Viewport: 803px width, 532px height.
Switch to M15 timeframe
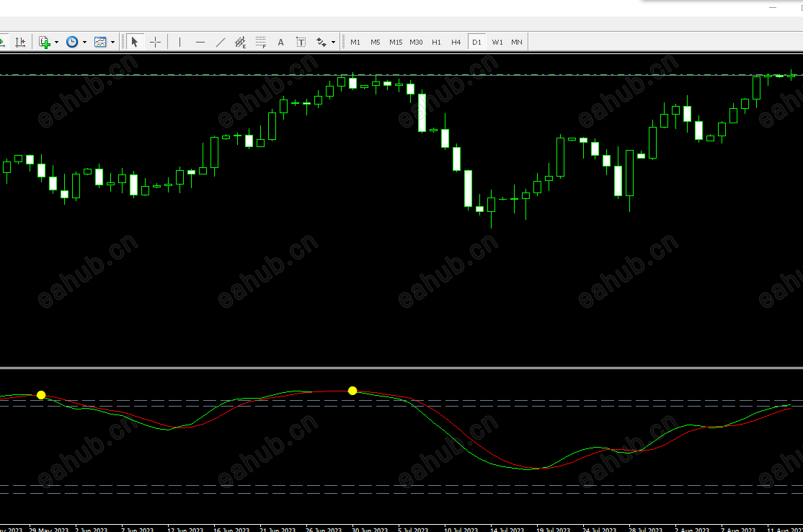tap(396, 42)
